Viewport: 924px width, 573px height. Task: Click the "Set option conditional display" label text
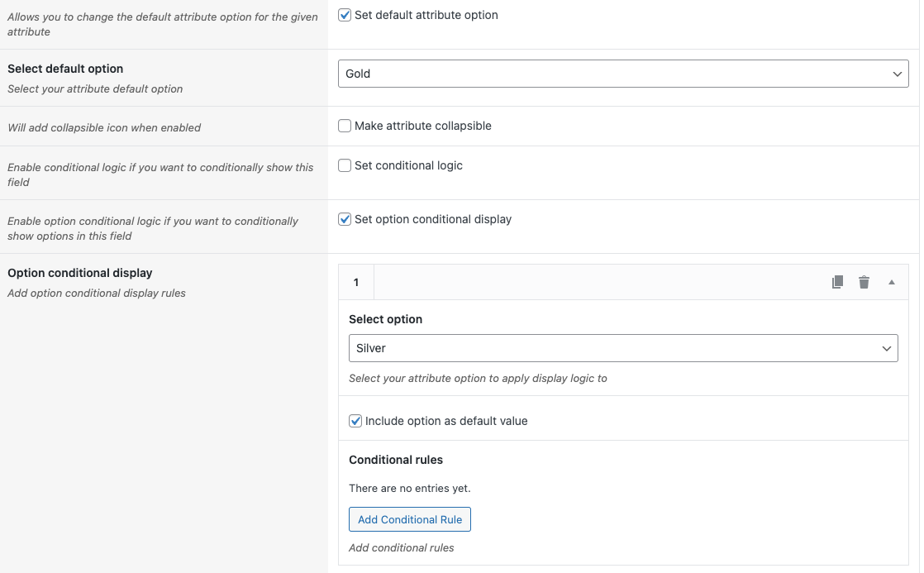432,219
